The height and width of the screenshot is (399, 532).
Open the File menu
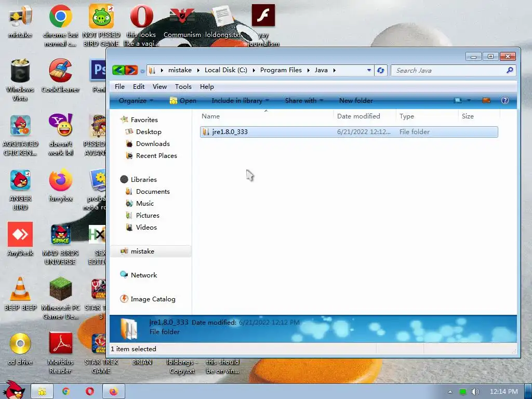tap(119, 87)
